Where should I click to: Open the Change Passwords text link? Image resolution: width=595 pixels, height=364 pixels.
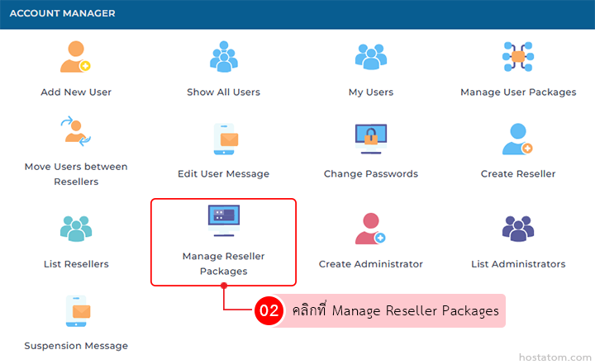(x=370, y=174)
